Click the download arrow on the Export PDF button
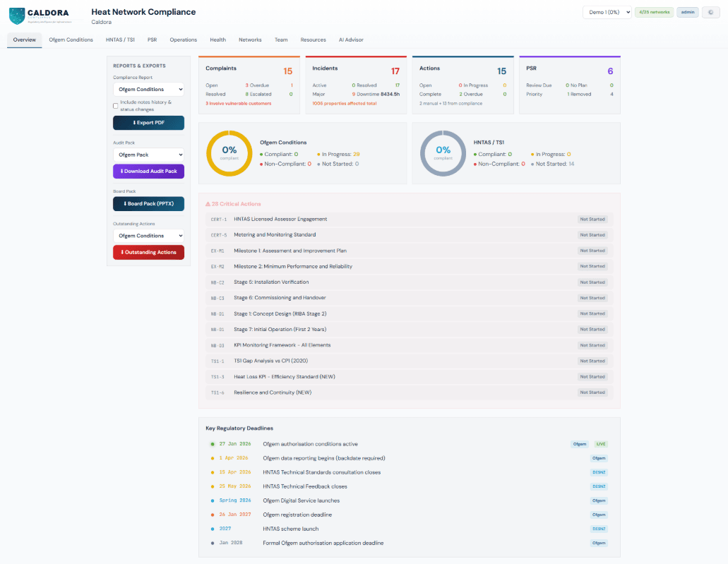The height and width of the screenshot is (564, 728). [134, 122]
